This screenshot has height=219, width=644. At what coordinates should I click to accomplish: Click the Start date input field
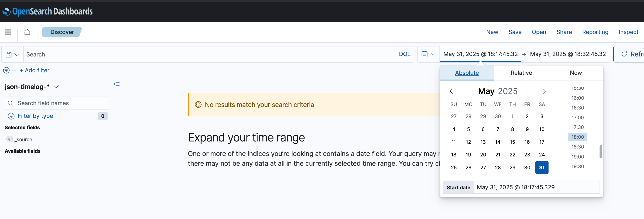[536, 187]
